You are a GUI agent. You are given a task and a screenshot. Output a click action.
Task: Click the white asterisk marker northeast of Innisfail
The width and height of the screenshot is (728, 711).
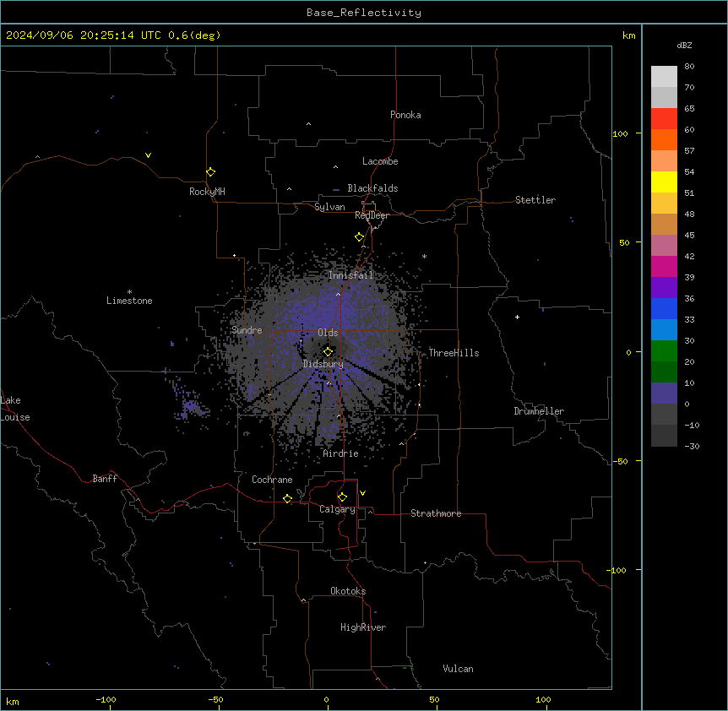click(x=424, y=256)
